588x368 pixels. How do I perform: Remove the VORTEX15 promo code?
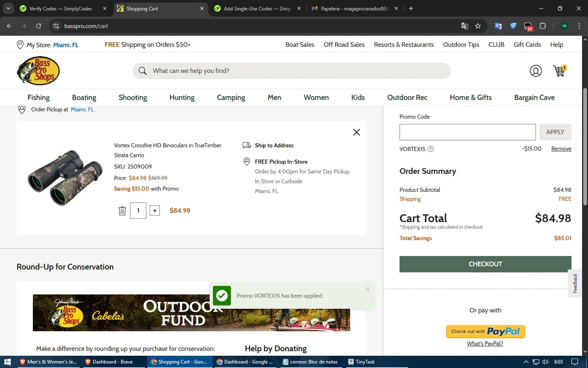(561, 149)
